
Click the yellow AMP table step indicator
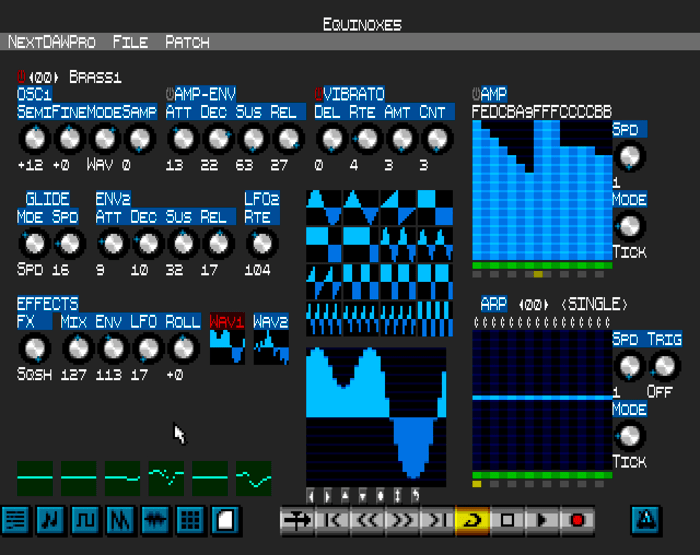tap(538, 274)
